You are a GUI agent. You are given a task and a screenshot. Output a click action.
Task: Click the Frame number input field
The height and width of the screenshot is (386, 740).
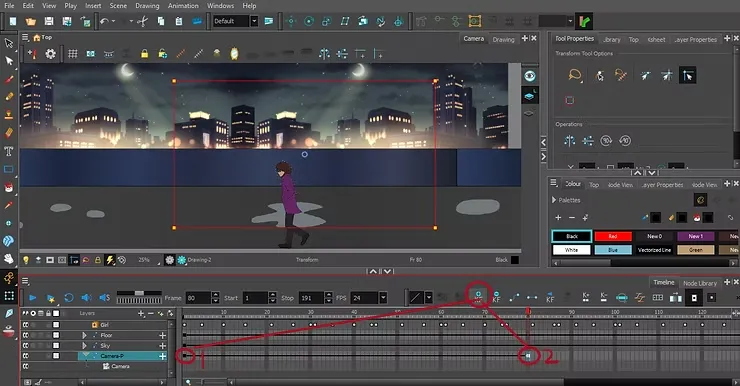point(198,298)
